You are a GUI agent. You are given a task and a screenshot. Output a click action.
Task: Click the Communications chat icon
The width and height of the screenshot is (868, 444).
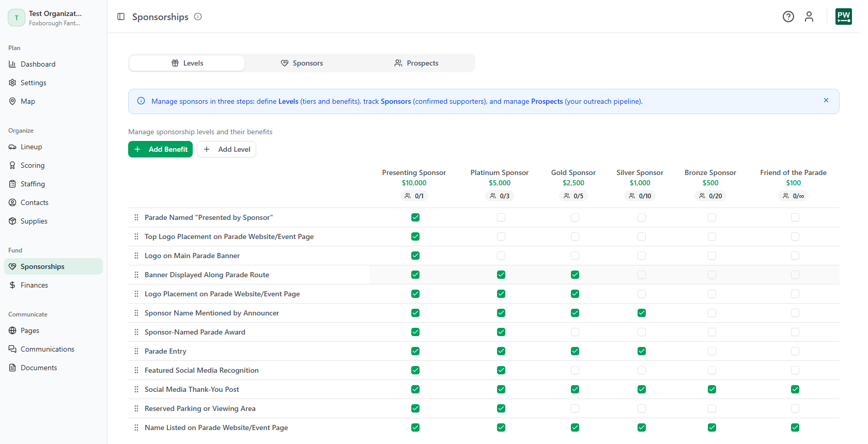pyautogui.click(x=12, y=349)
